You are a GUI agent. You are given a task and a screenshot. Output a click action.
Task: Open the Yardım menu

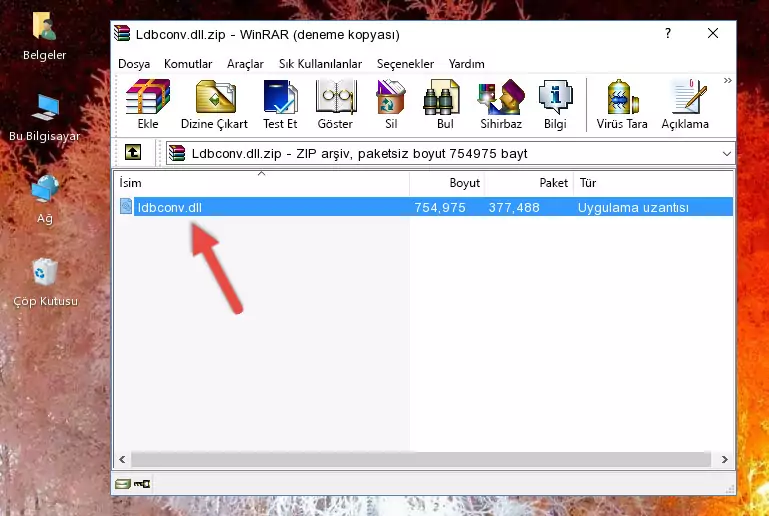coord(466,64)
